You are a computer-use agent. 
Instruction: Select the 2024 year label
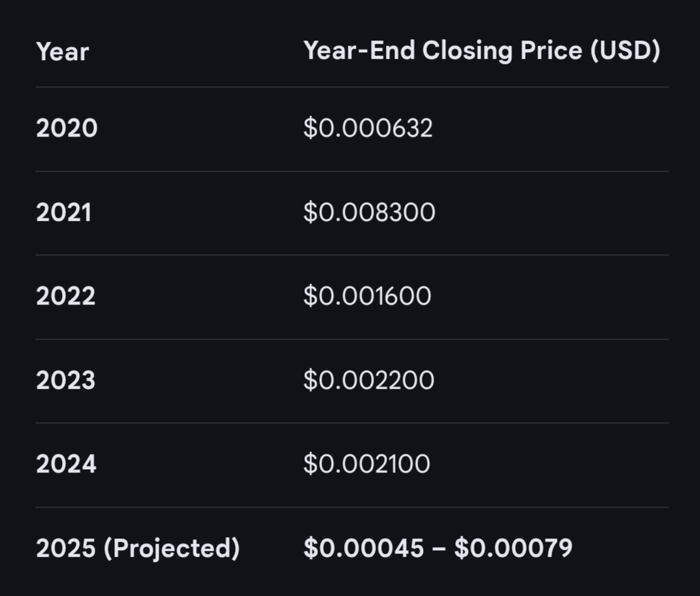[x=66, y=464]
